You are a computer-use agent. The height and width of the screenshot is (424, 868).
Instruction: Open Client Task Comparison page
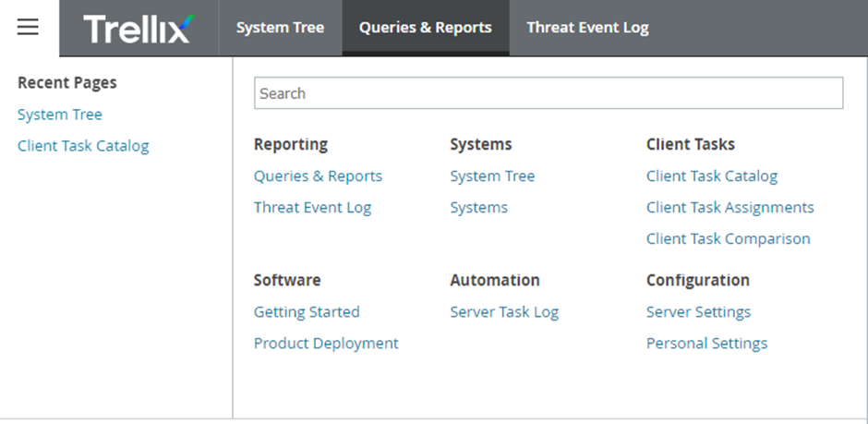point(728,239)
